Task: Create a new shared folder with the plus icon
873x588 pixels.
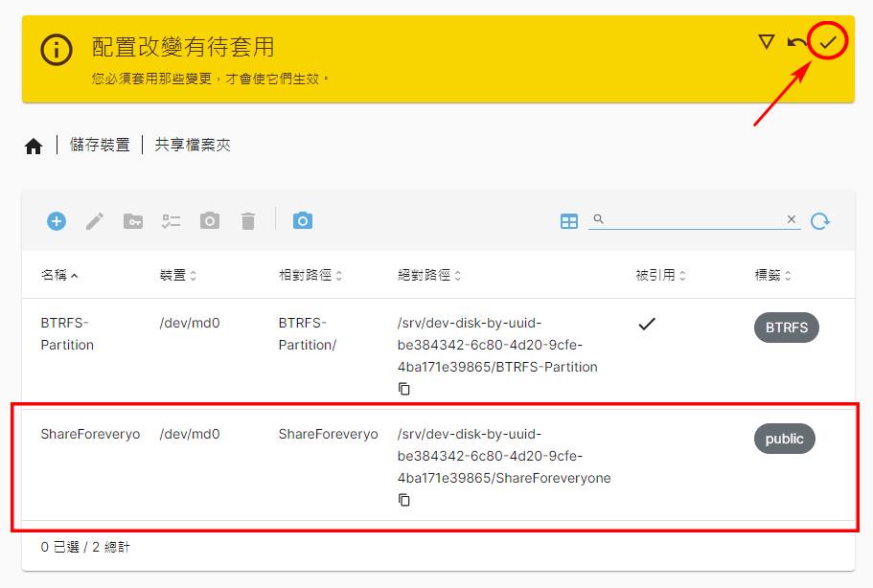Action: tap(57, 221)
